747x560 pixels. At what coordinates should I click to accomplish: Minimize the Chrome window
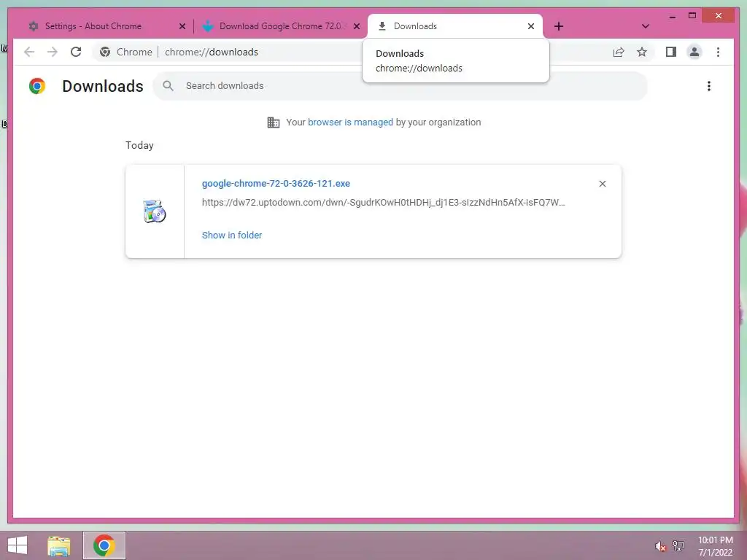click(672, 16)
